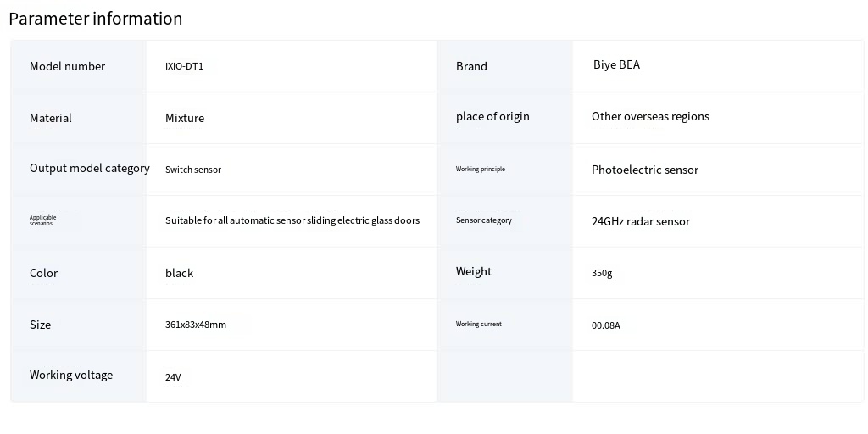Click the black color value
The image size is (868, 434).
179,273
